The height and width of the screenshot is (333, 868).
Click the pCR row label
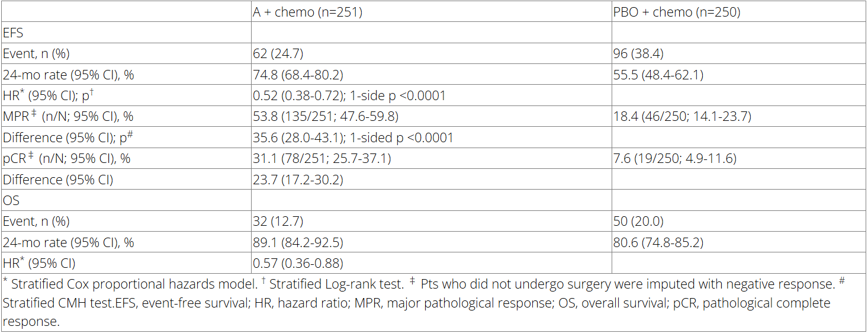[67, 159]
